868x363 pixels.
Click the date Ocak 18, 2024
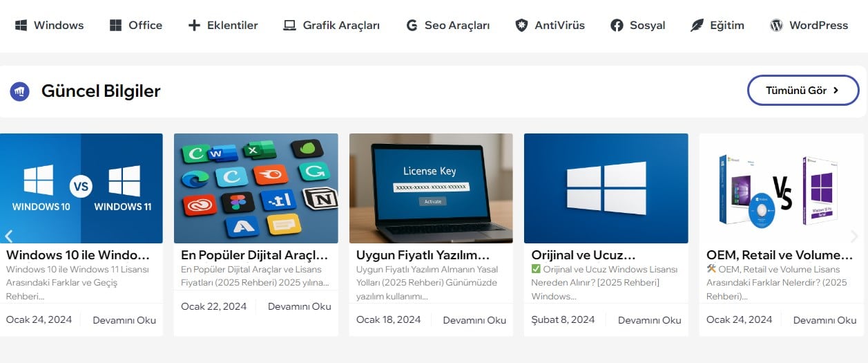pyautogui.click(x=388, y=319)
